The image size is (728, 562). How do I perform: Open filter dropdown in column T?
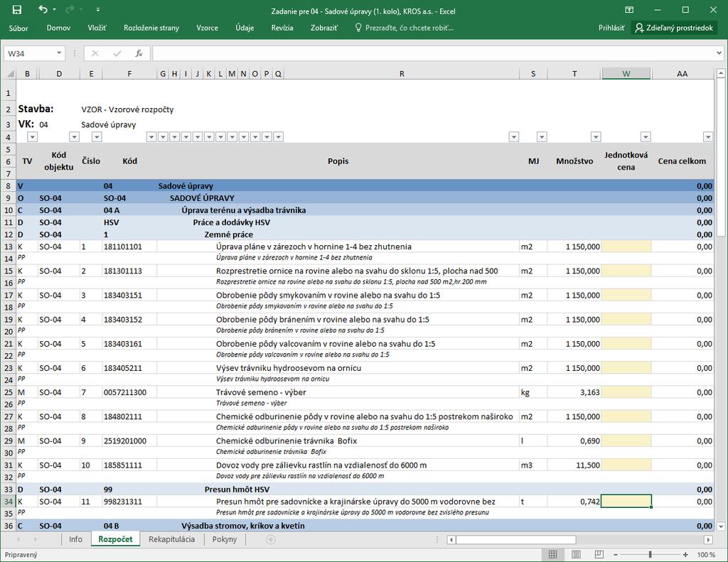596,137
